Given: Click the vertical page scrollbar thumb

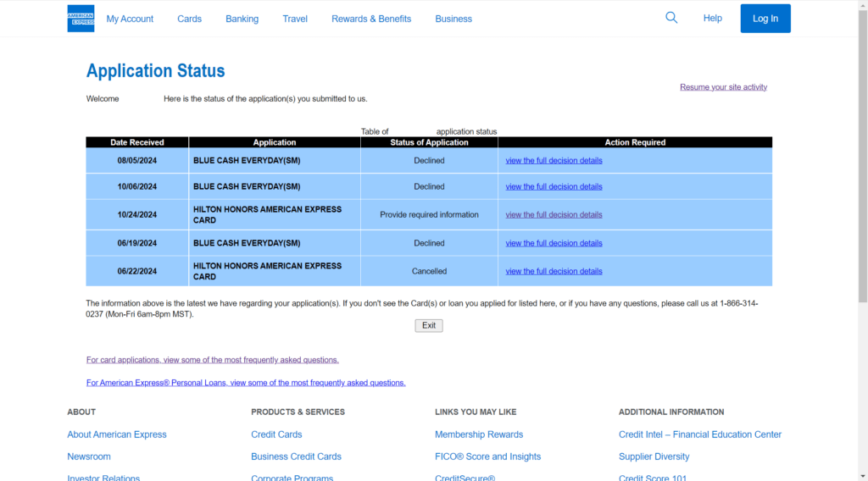Looking at the screenshot, I should tap(863, 156).
